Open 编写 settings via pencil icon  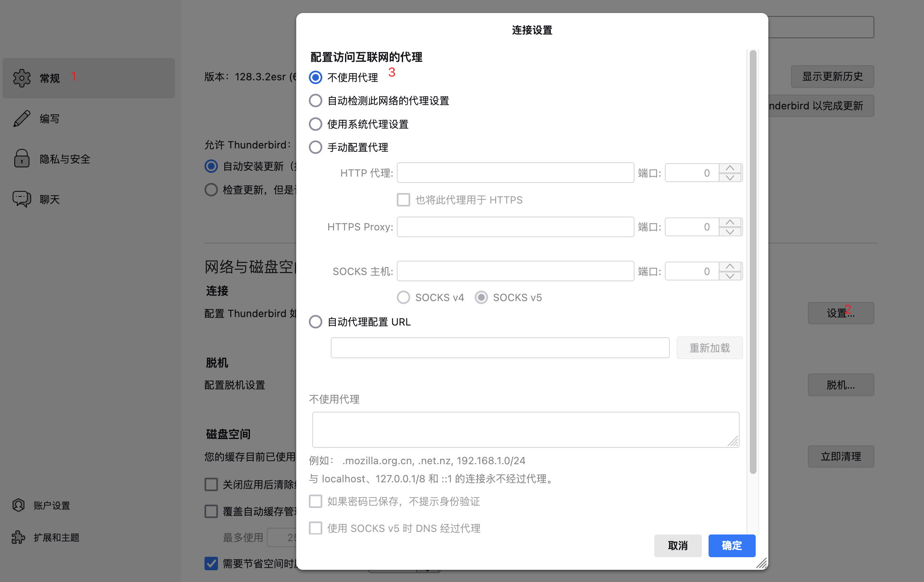[x=21, y=118]
